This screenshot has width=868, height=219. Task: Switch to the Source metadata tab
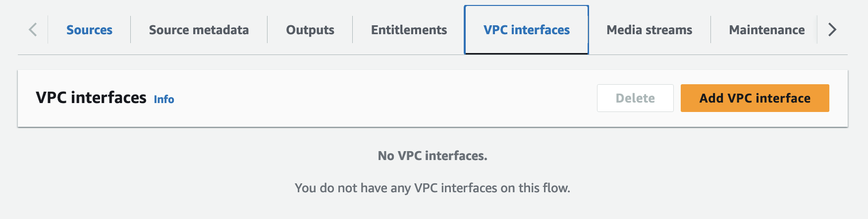coord(199,30)
